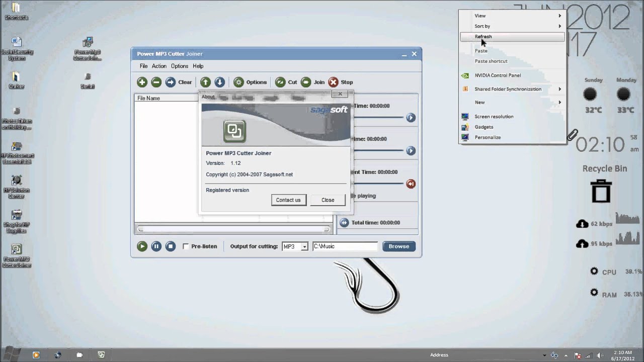Screen dimensions: 644x362
Task: Select HP Solution Center desktop icon
Action: (x=17, y=187)
